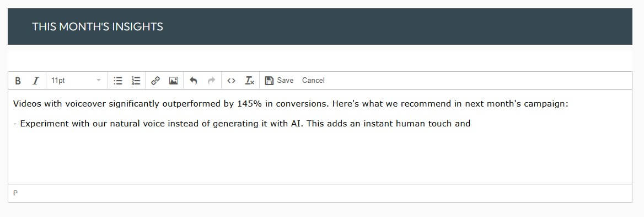This screenshot has width=644, height=217.
Task: Expand the font size arrow
Action: coord(99,81)
